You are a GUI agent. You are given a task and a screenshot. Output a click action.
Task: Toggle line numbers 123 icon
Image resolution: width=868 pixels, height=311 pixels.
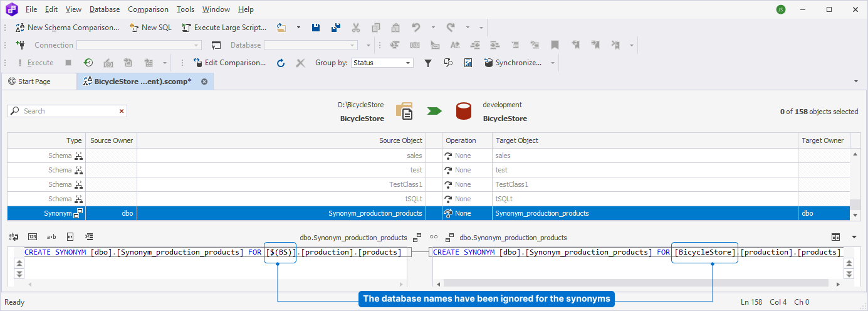(x=33, y=237)
